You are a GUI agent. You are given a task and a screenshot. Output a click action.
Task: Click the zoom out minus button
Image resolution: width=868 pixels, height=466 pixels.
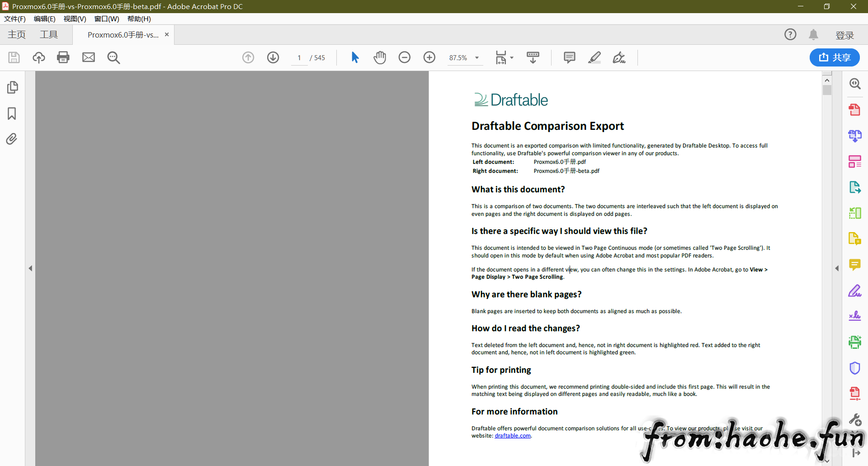point(405,57)
